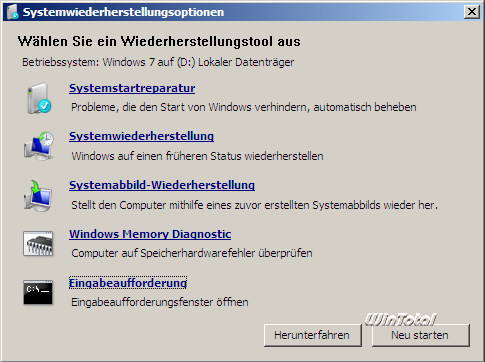The image size is (485, 362).
Task: Open the Systemstartreparatur link
Action: pyautogui.click(x=132, y=88)
